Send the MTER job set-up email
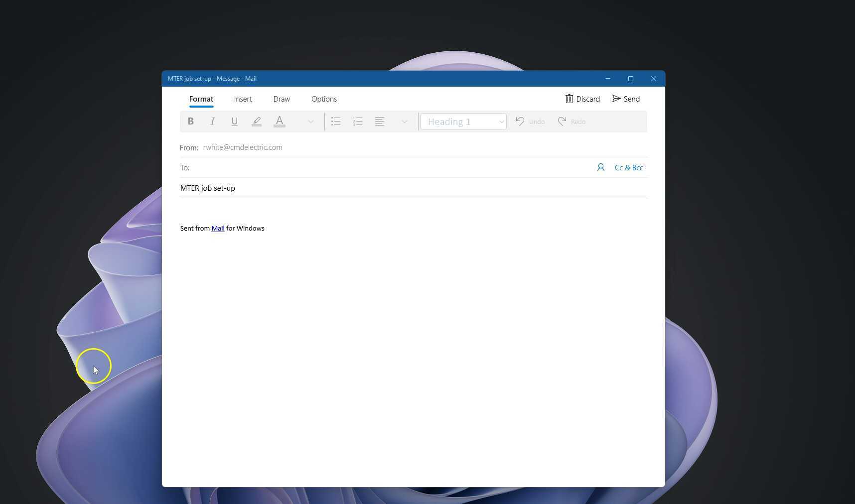Viewport: 855px width, 504px height. pyautogui.click(x=626, y=99)
